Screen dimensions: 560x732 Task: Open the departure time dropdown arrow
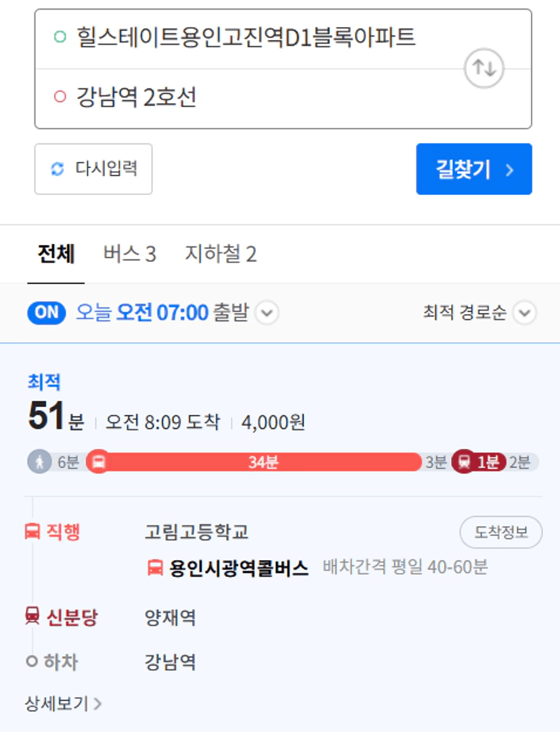point(267,313)
